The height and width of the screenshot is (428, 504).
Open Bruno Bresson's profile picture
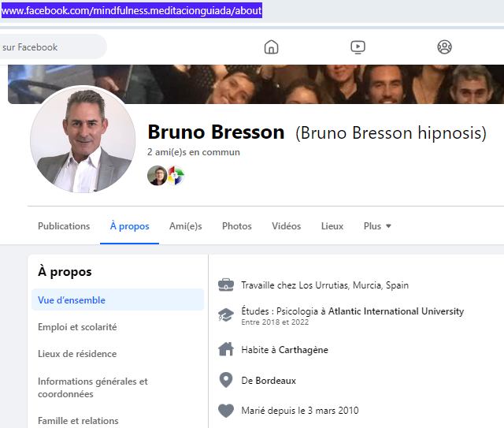[83, 140]
